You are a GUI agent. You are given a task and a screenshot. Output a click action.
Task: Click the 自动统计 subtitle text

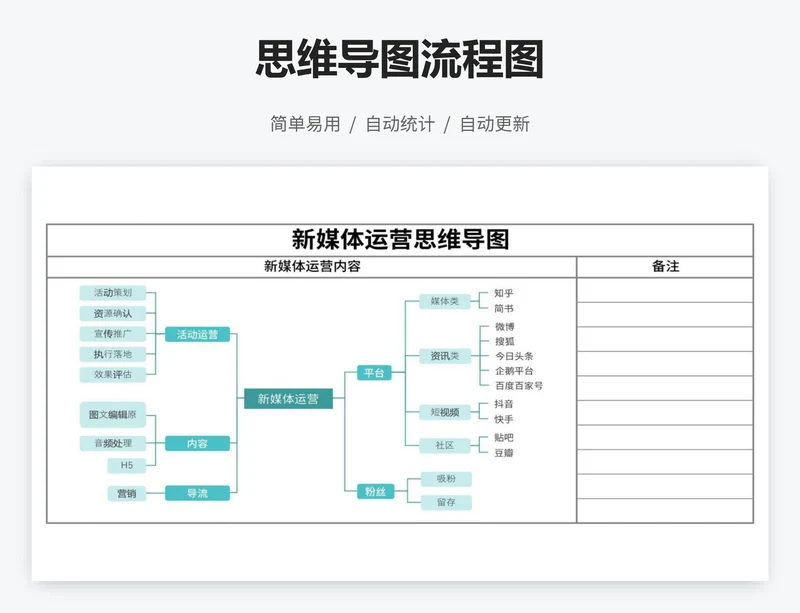point(400,124)
